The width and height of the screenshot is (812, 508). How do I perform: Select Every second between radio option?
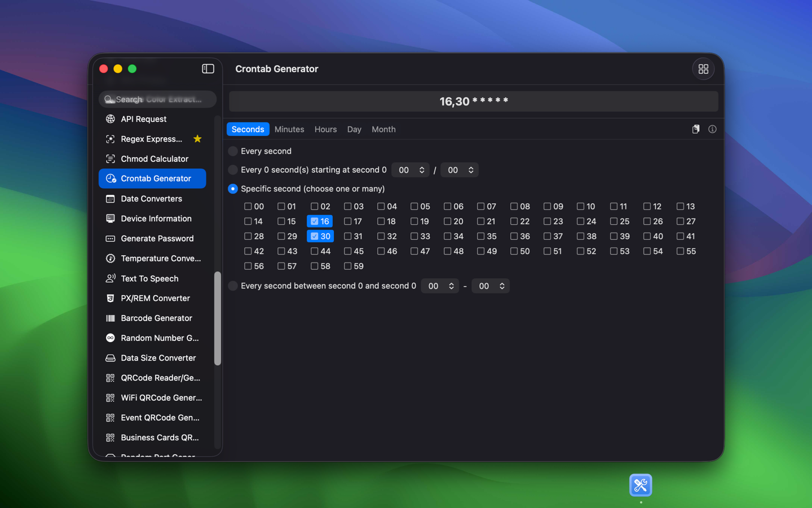pos(233,286)
